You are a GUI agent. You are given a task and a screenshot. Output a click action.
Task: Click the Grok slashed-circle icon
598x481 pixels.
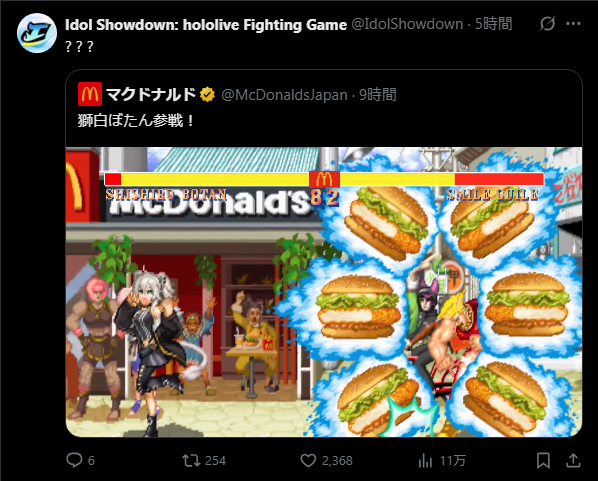click(x=547, y=24)
